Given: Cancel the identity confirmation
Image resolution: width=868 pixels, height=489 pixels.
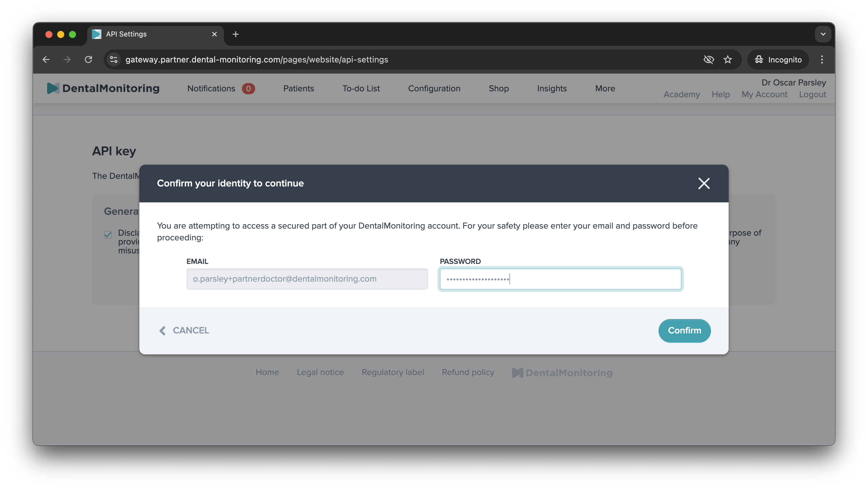Looking at the screenshot, I should tap(184, 331).
